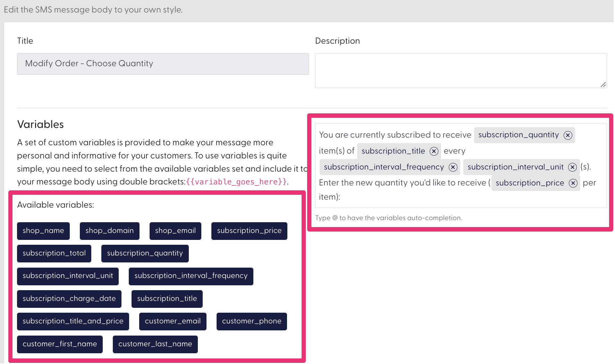
Task: Insert the shop_domain variable
Action: coord(110,231)
